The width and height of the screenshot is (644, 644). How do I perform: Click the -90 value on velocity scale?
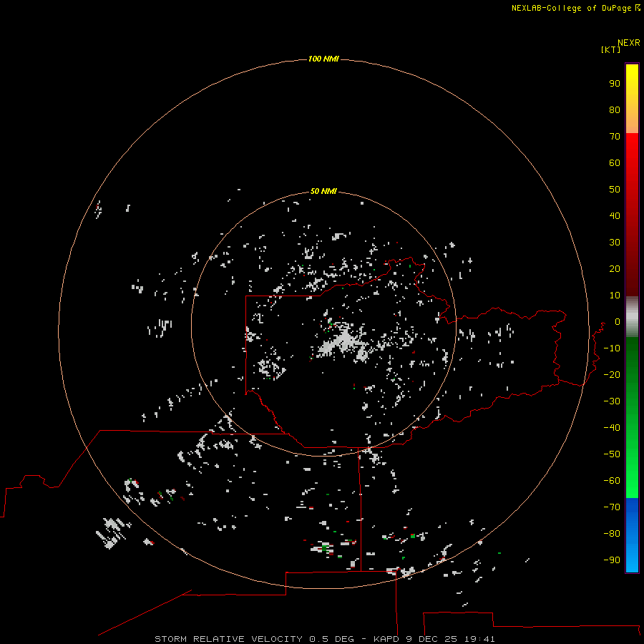coord(612,560)
